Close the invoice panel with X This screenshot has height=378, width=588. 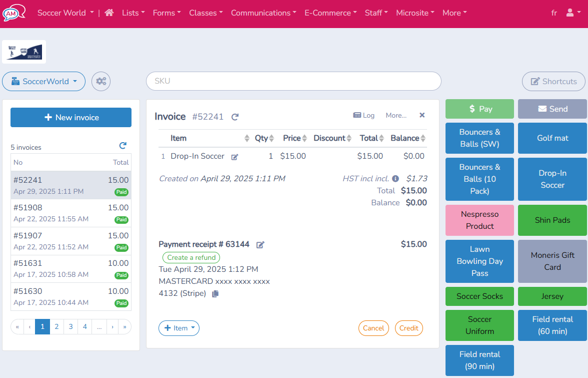[x=422, y=115]
